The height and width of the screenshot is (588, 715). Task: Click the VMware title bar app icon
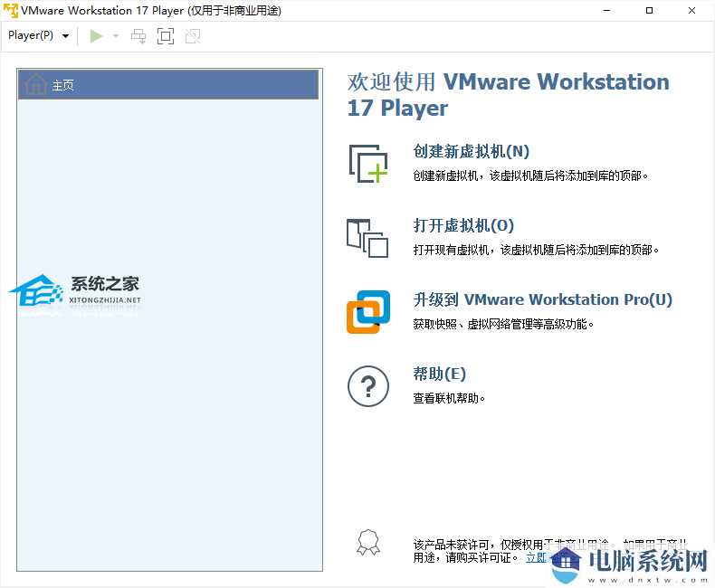point(11,11)
